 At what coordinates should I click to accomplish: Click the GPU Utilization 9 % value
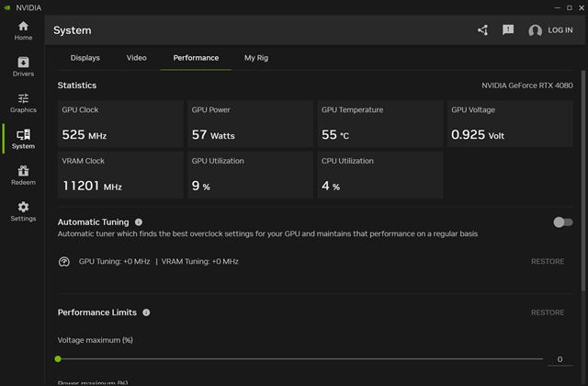tap(201, 186)
